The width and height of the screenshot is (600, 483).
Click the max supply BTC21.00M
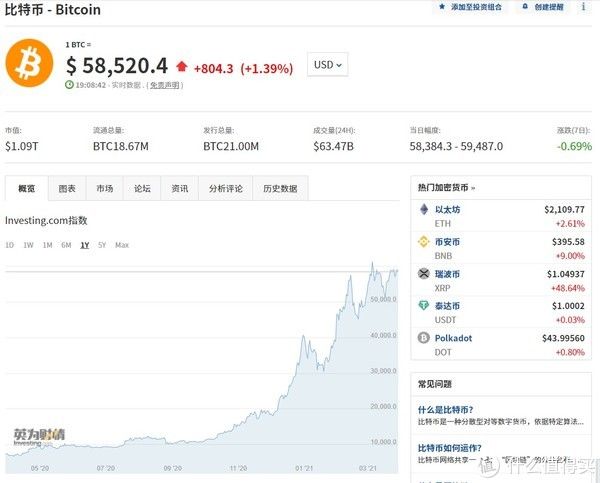click(x=231, y=146)
